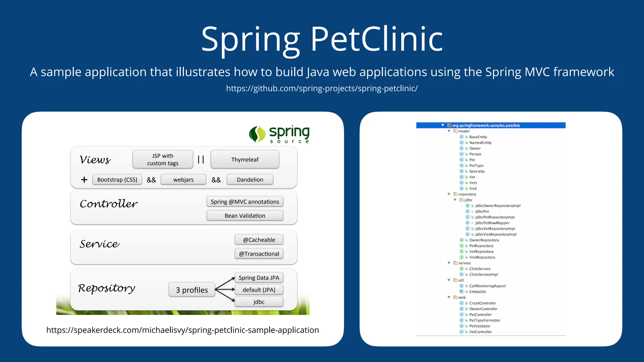Screen dimensions: 644x362
Task: Open the speakerdeck.com michaelisvy presentation link
Action: (182, 330)
